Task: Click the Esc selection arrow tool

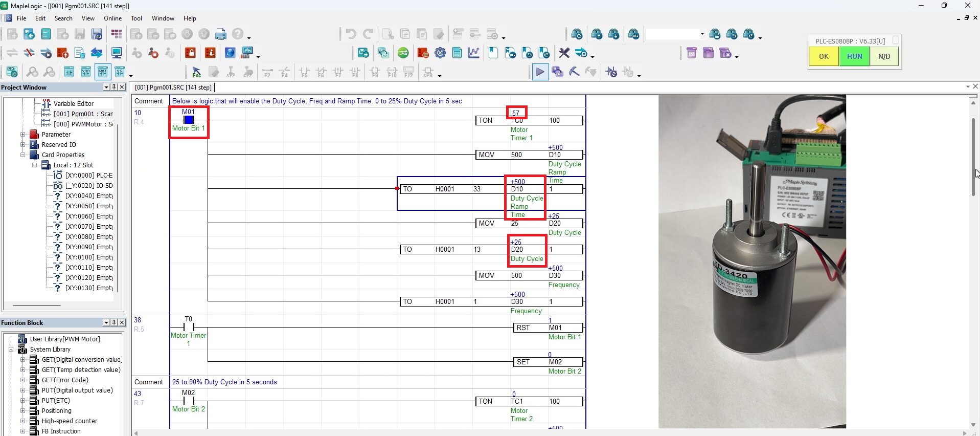Action: [196, 72]
